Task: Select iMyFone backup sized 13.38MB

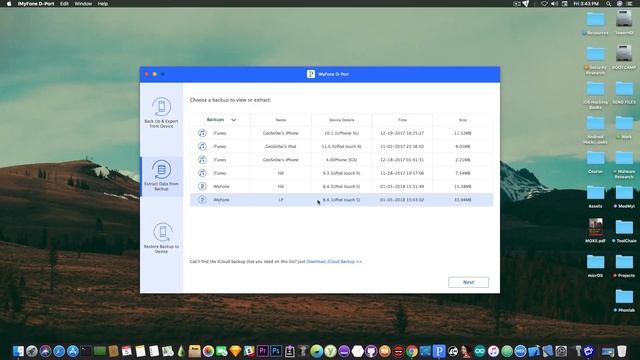Action: click(x=341, y=187)
